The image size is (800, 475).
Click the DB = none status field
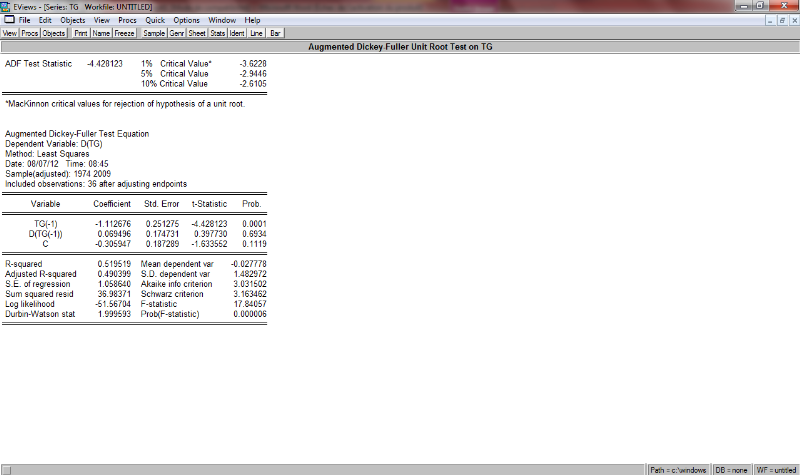click(731, 470)
